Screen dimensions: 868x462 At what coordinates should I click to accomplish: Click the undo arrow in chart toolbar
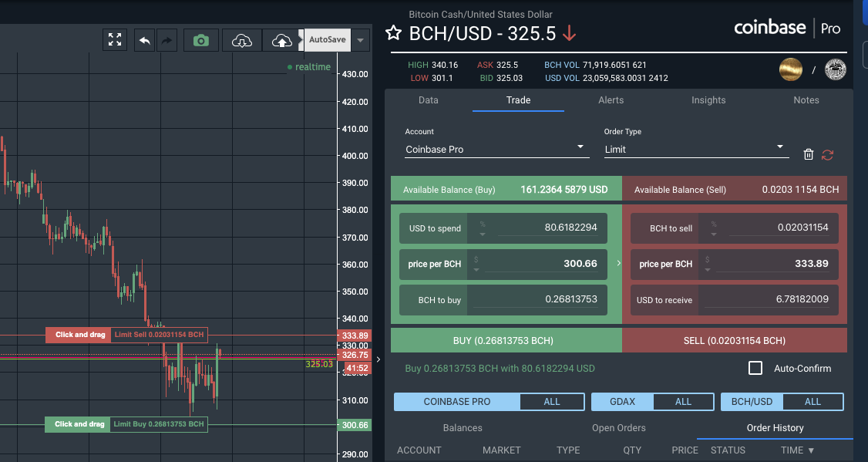click(x=144, y=40)
